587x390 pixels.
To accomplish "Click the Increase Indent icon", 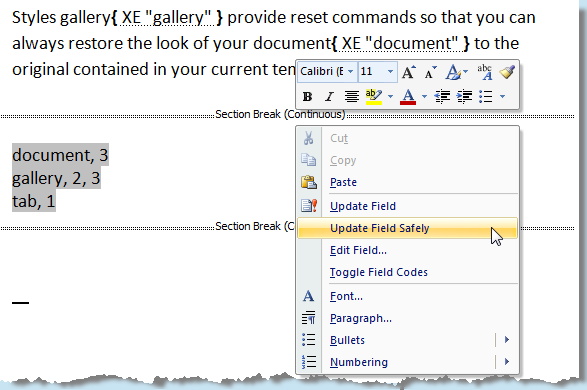I will tap(464, 97).
